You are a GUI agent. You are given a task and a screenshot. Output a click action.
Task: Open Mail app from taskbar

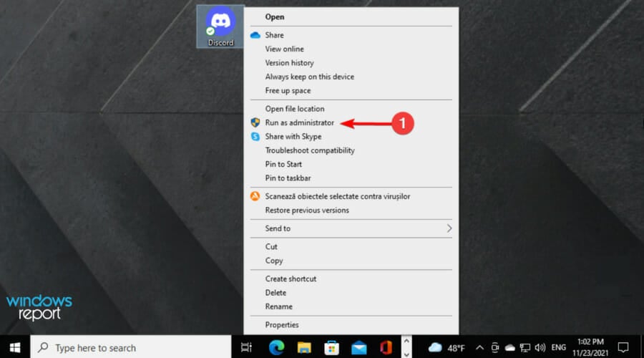[359, 348]
